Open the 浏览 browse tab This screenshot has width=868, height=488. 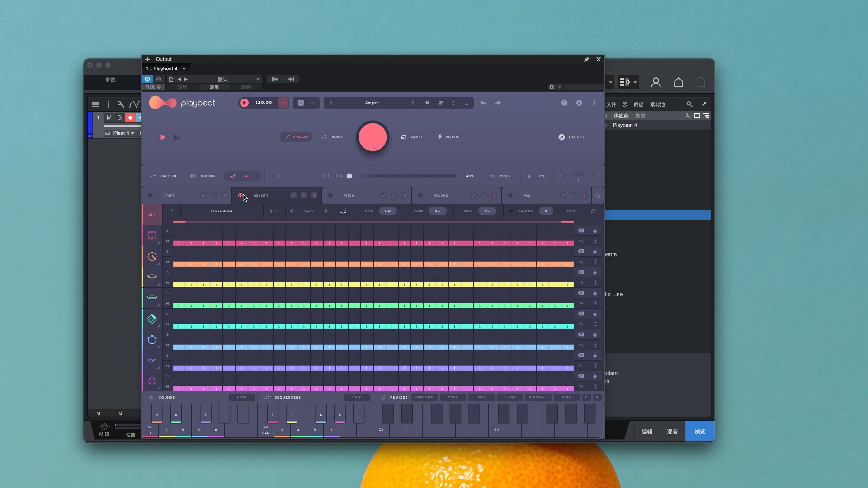[x=700, y=432]
